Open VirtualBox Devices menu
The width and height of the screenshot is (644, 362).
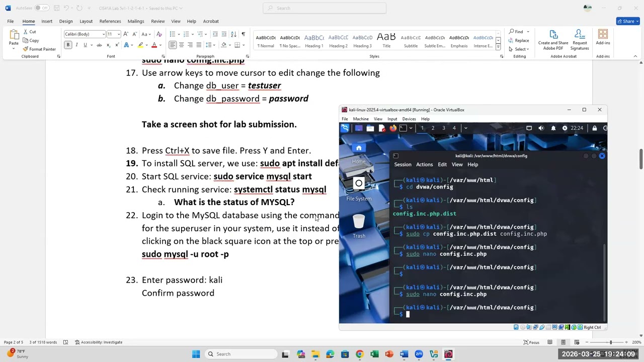(409, 119)
